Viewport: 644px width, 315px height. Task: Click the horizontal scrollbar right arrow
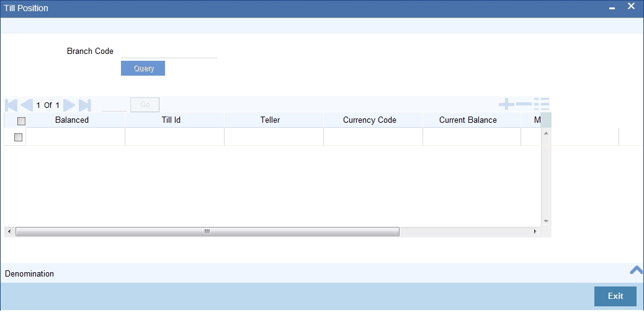(535, 232)
